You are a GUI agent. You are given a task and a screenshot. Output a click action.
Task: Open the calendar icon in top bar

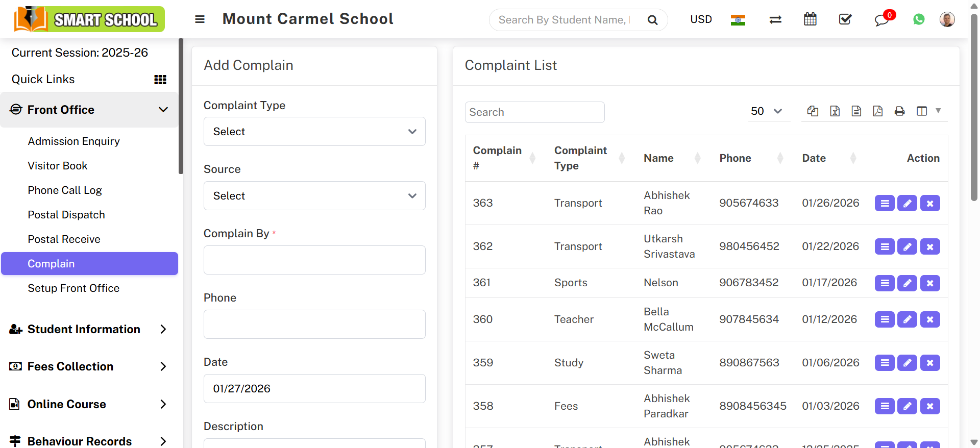[810, 19]
